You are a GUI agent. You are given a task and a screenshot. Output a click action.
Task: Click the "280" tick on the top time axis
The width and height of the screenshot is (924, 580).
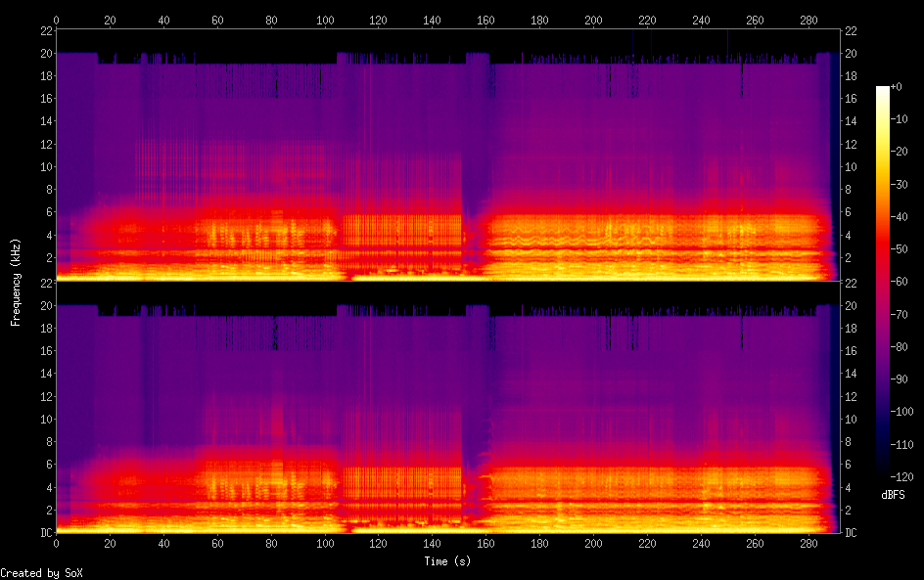808,20
